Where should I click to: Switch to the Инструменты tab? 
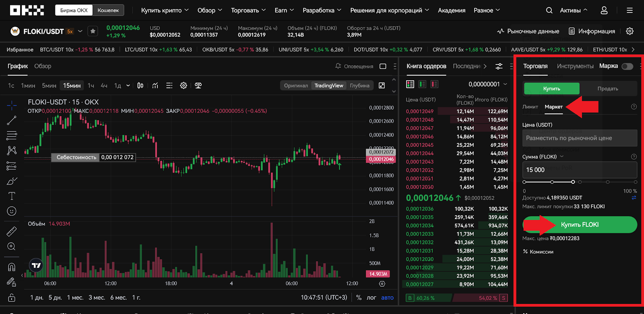coord(575,66)
